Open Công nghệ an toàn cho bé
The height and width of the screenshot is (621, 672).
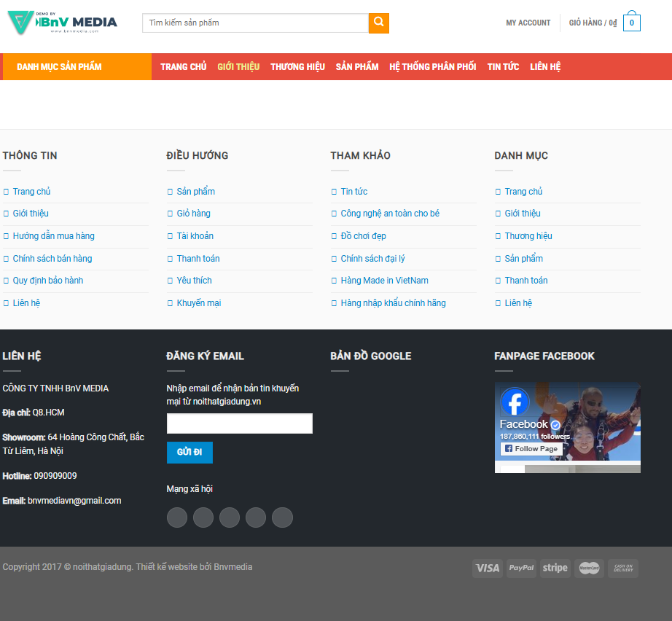point(390,214)
